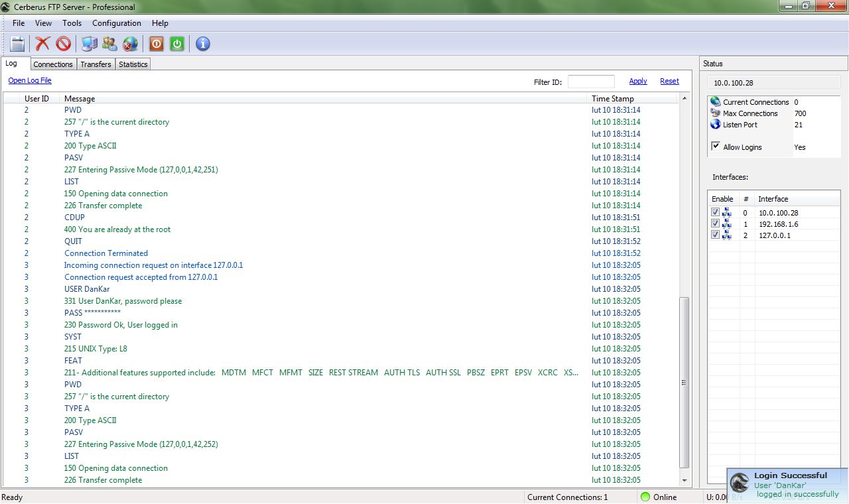
Task: Click the Status panel header
Action: [x=774, y=64]
